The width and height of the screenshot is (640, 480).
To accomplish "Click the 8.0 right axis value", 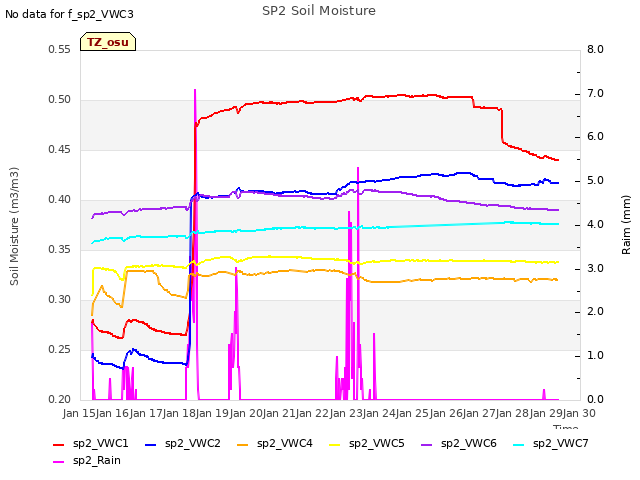I will tap(596, 50).
